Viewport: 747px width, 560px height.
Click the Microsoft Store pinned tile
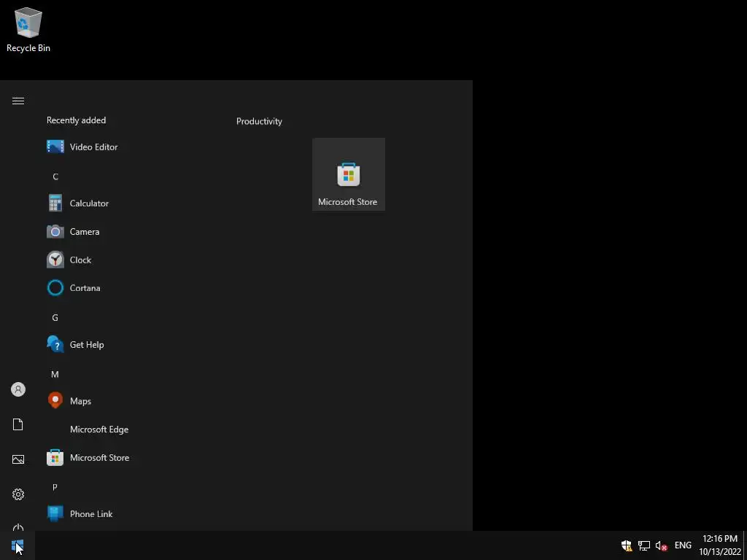[x=348, y=174]
